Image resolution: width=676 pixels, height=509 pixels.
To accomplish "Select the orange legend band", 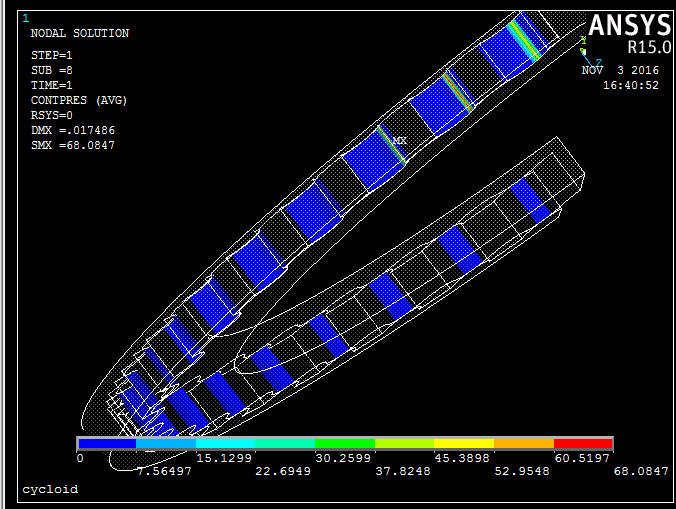I will [524, 443].
